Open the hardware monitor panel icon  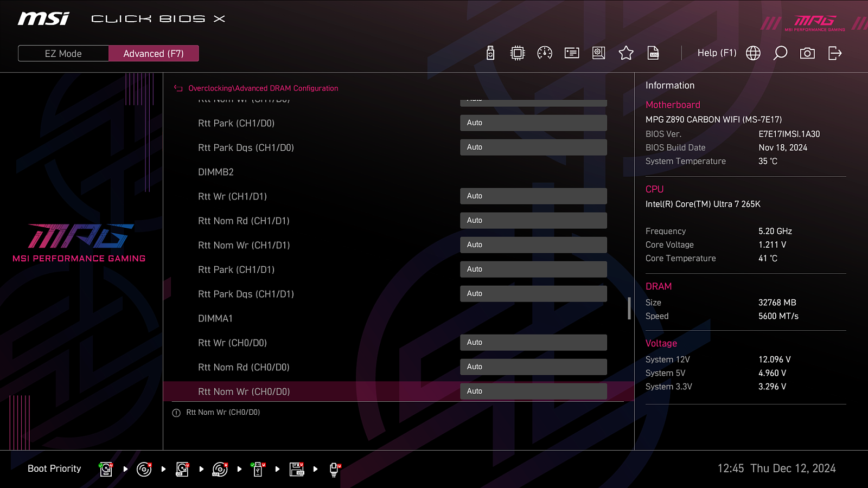[x=572, y=53]
